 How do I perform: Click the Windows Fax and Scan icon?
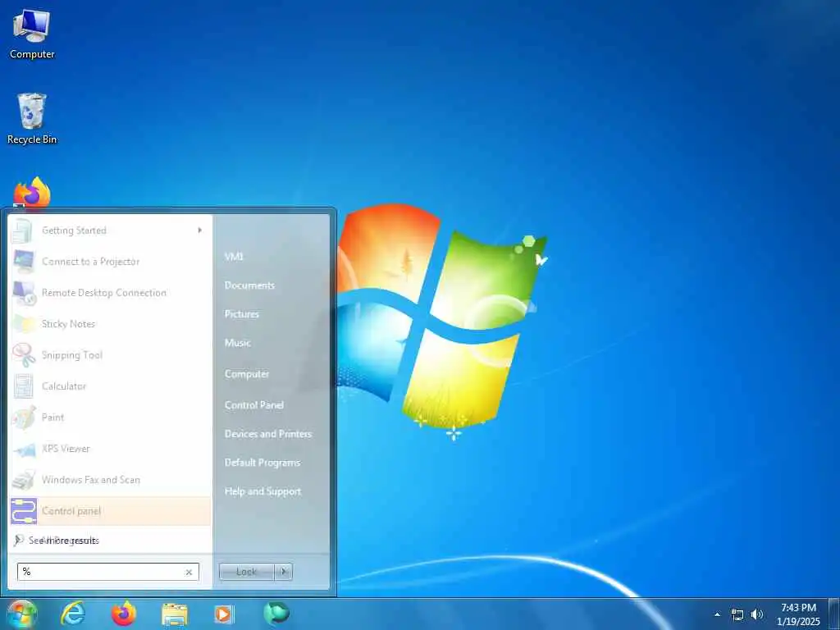point(24,479)
